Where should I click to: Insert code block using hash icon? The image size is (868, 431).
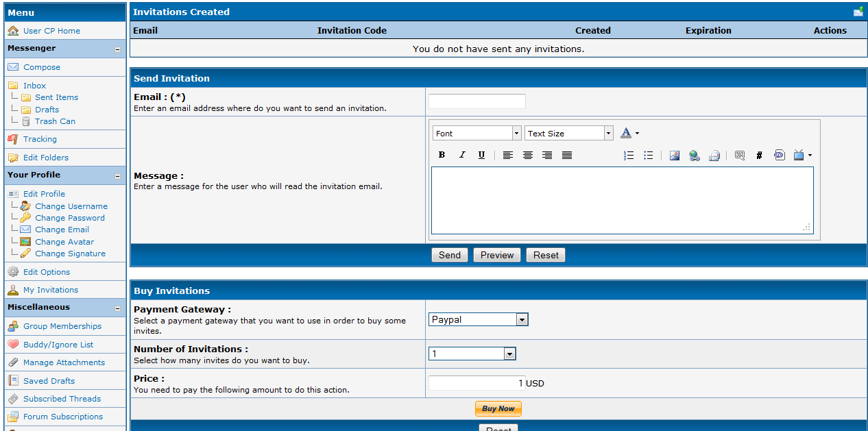[x=759, y=156]
